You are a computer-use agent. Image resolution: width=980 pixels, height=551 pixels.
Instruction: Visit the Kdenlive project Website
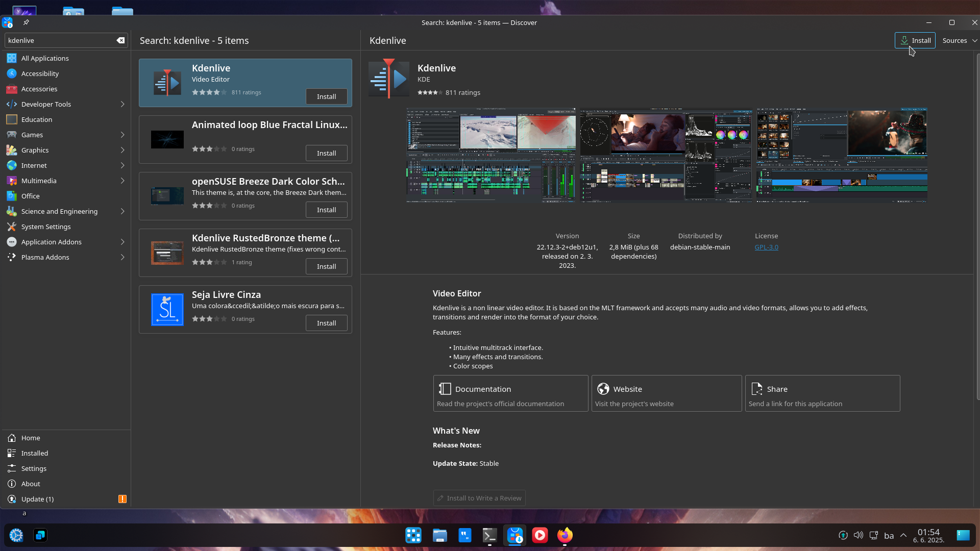click(x=667, y=393)
